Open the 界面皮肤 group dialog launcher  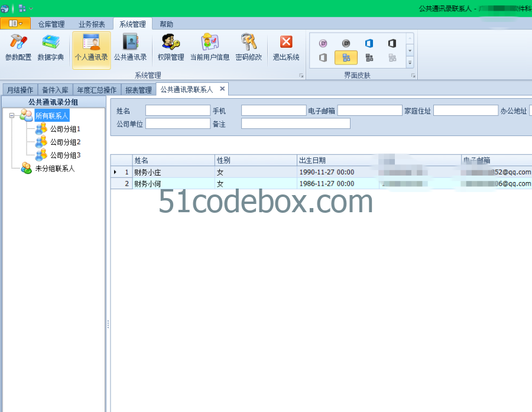tap(413, 75)
